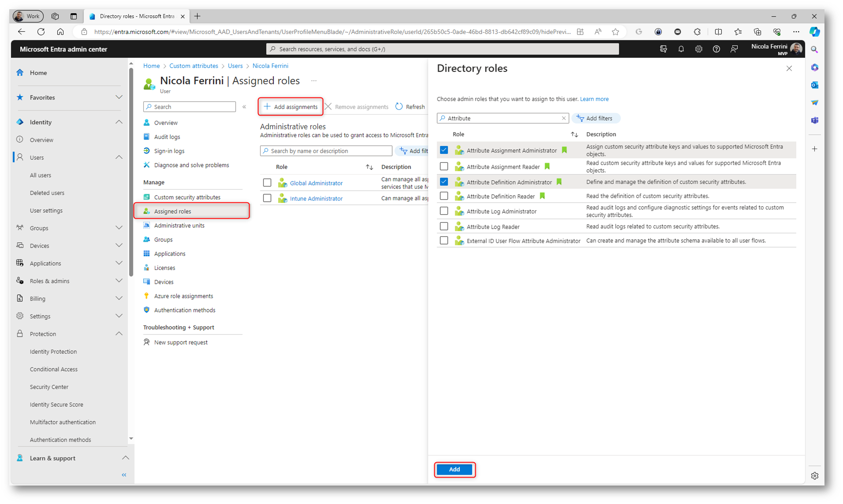
Task: Expand Billing section
Action: tap(119, 298)
